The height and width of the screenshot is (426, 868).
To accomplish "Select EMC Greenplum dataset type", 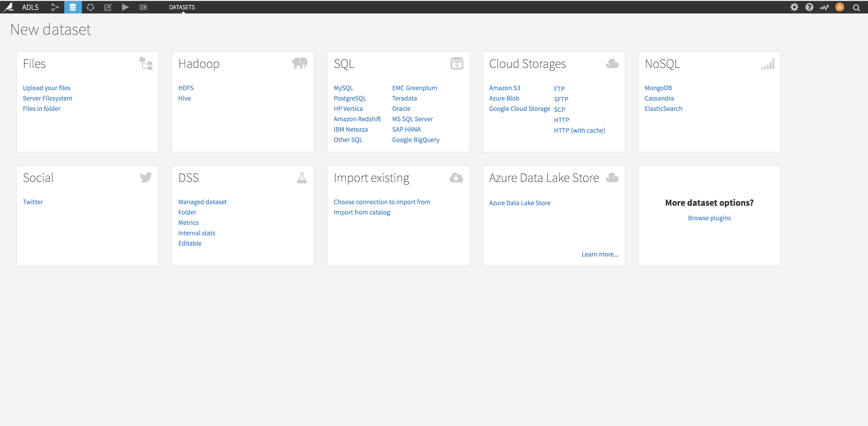I will 415,88.
